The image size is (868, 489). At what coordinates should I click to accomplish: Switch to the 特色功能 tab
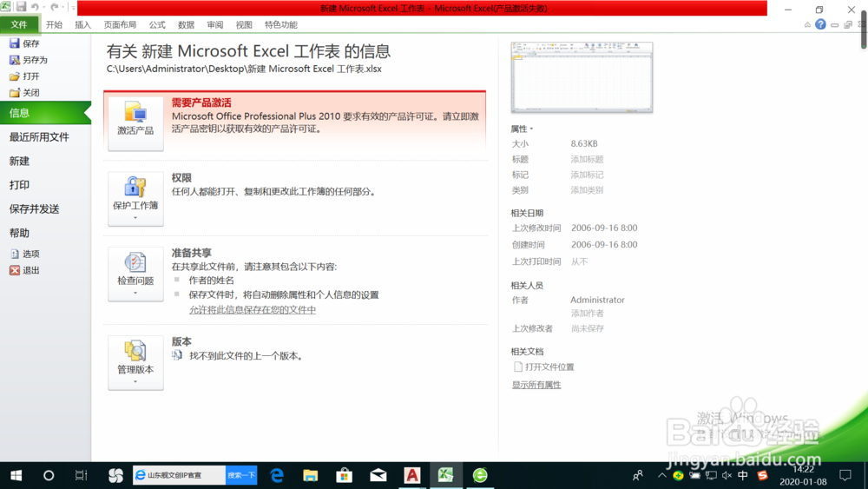click(280, 24)
